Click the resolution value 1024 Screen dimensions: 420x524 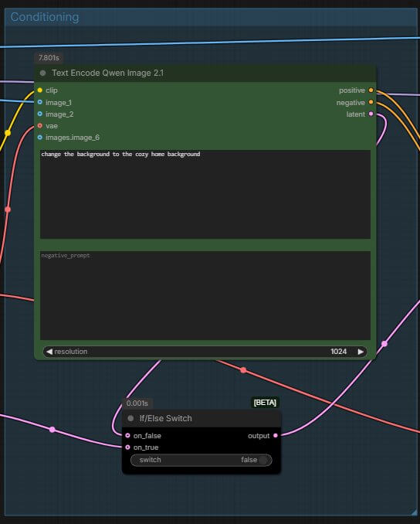pos(338,352)
